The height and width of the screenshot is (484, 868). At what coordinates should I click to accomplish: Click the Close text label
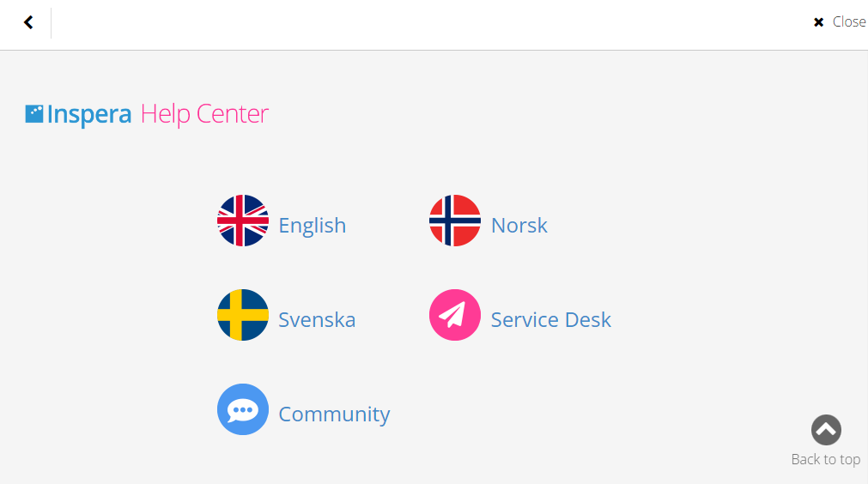[849, 22]
